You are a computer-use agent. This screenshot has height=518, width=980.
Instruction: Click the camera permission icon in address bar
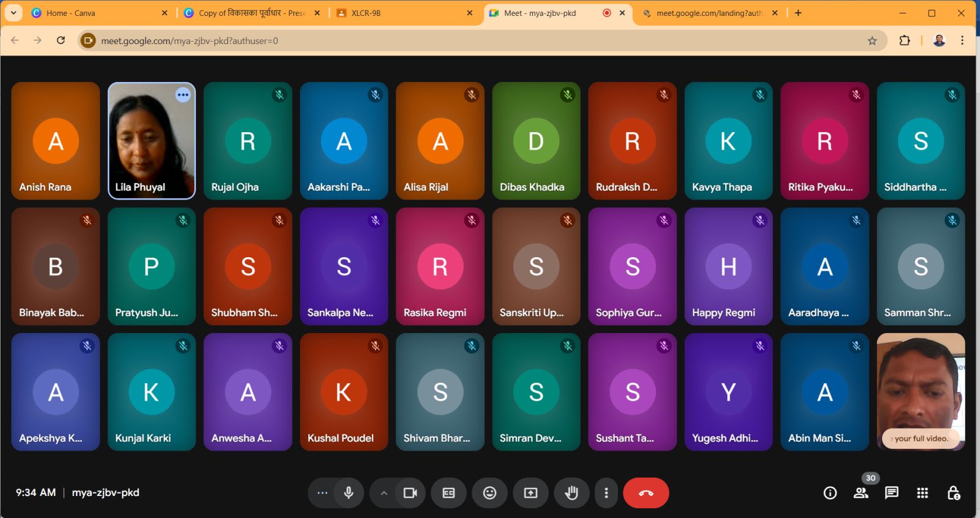[89, 40]
